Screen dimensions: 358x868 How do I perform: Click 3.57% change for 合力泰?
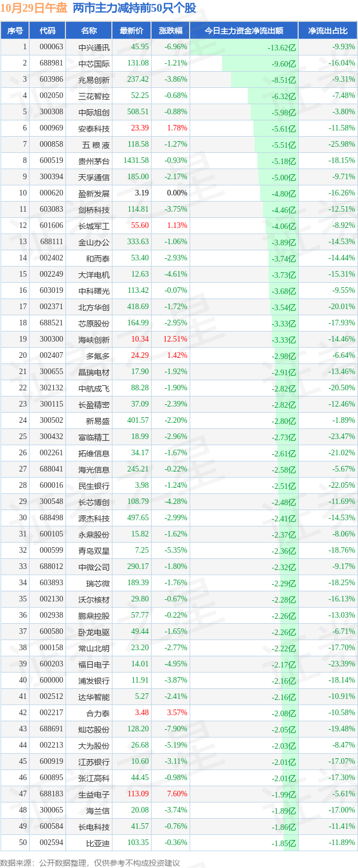tap(177, 713)
